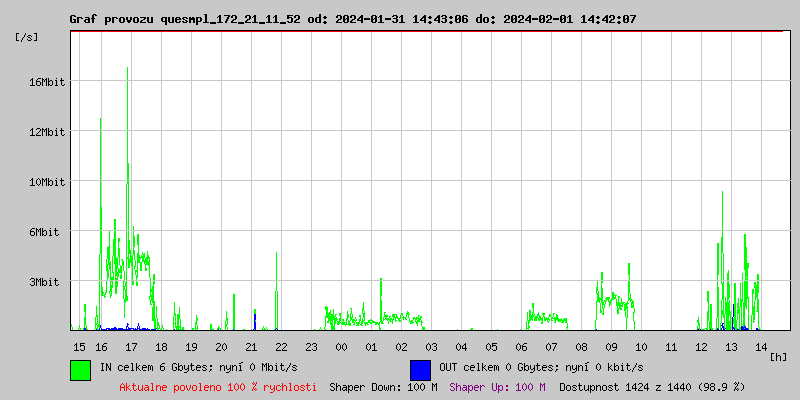Click the graph title with date range
Viewport: 800px width, 400px height.
tap(352, 19)
